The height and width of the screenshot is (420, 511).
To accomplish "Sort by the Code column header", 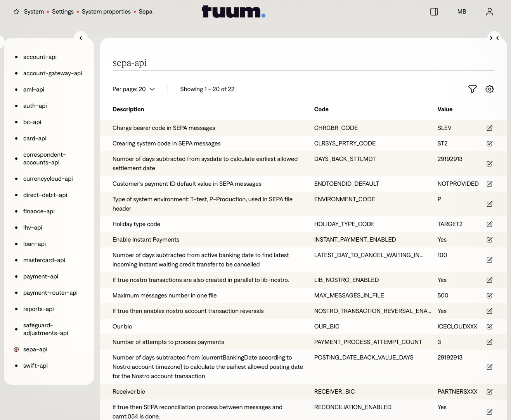I will (321, 109).
